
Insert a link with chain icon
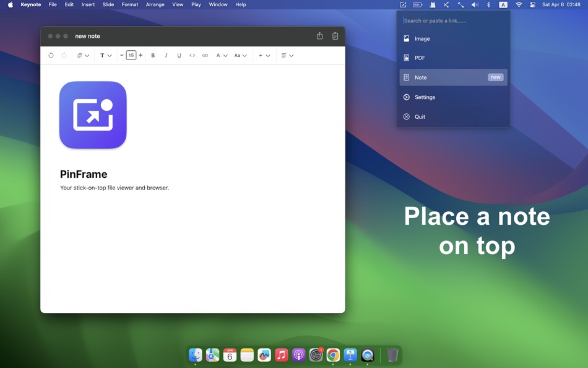coord(205,55)
